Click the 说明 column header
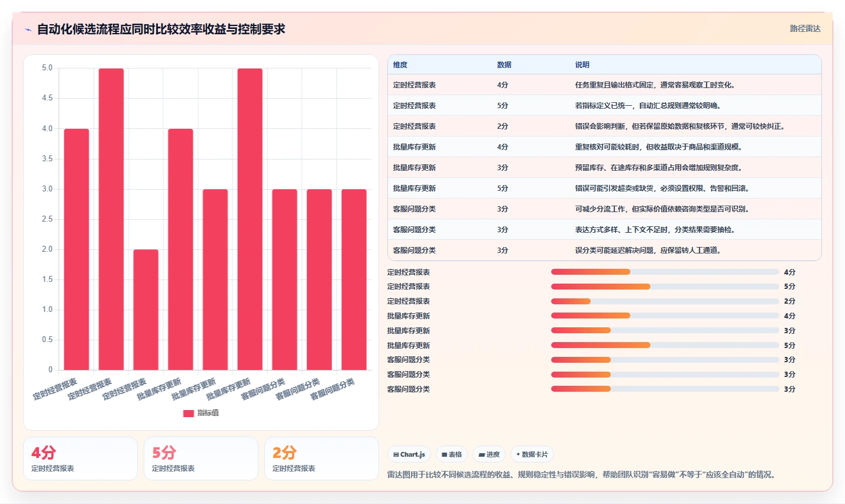 point(582,65)
